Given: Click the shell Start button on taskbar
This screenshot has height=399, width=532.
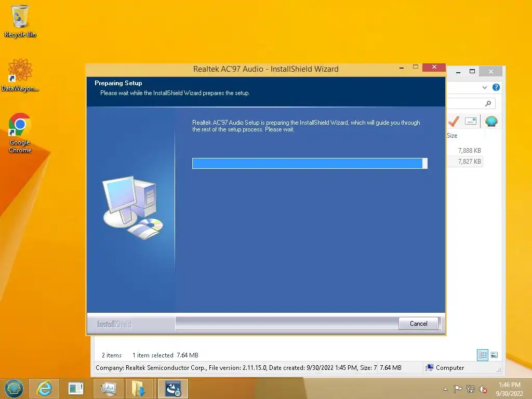Looking at the screenshot, I should pos(14,389).
